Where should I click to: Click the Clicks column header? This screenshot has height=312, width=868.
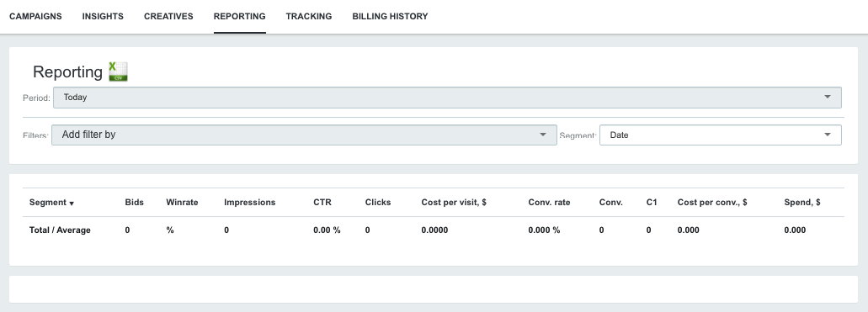[x=378, y=203]
